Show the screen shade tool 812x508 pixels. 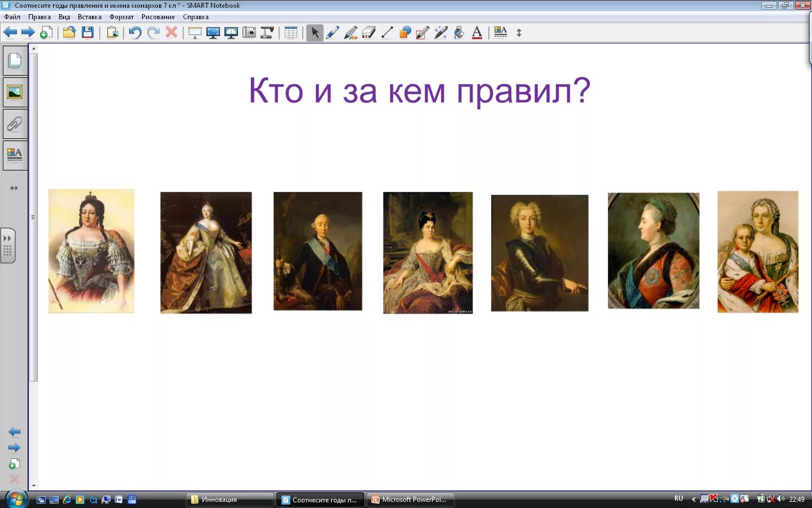pos(195,32)
